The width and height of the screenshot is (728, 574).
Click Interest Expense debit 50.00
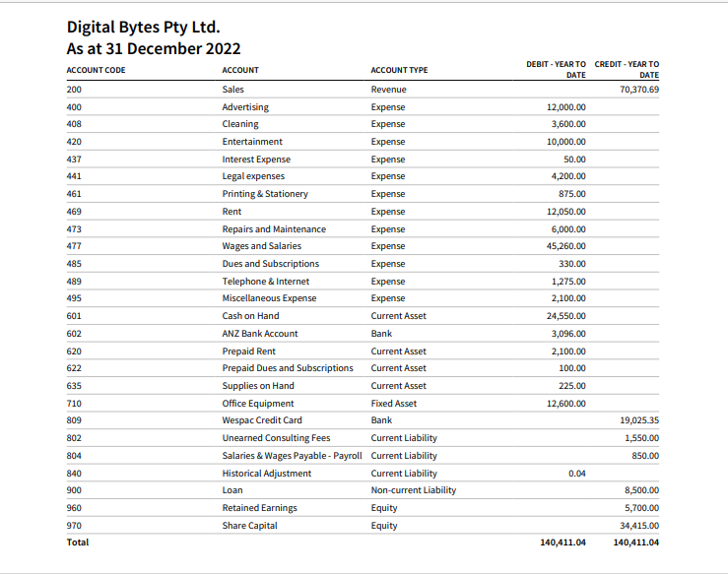574,159
